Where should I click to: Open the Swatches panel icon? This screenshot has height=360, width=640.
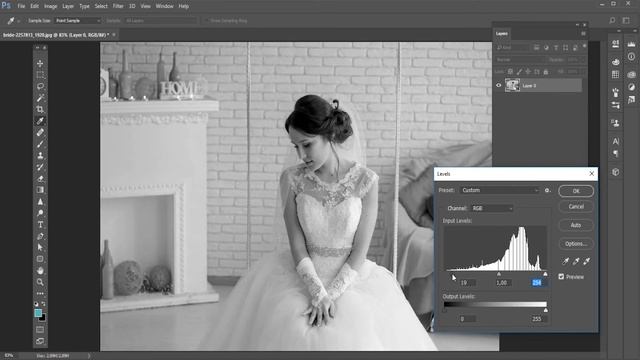pyautogui.click(x=616, y=74)
